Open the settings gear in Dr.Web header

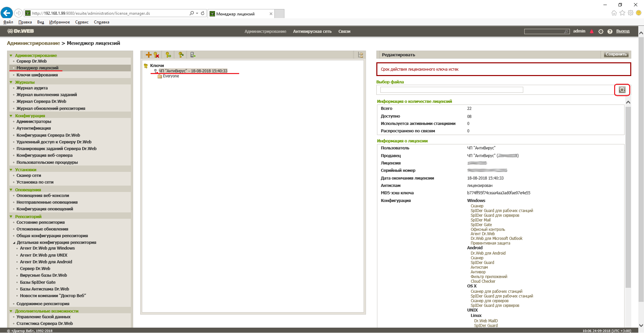[601, 31]
